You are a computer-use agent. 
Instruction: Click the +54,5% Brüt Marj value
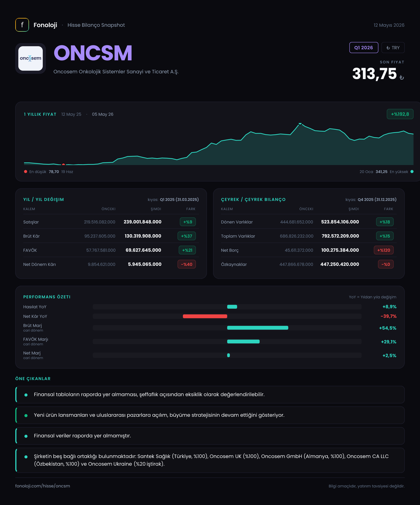388,328
